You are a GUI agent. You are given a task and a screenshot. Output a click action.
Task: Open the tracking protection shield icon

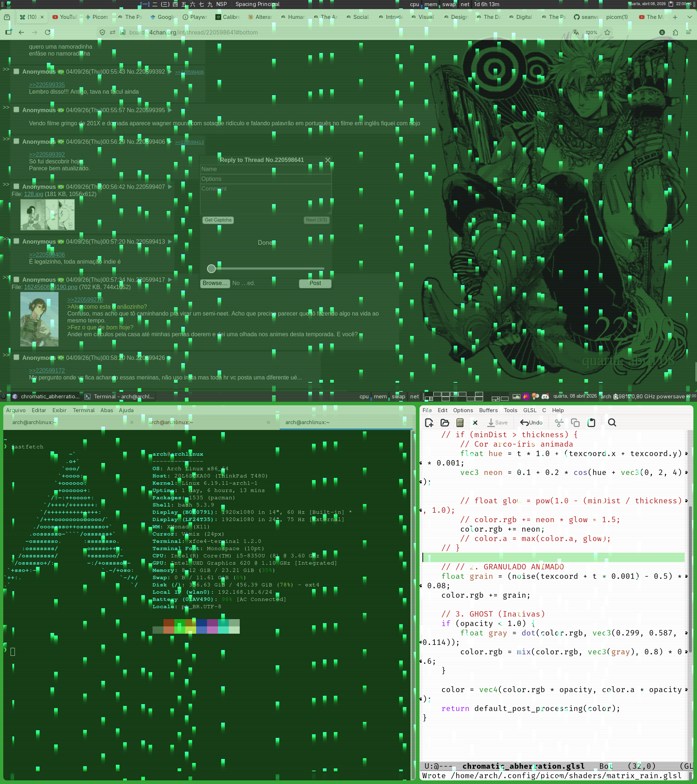[102, 33]
